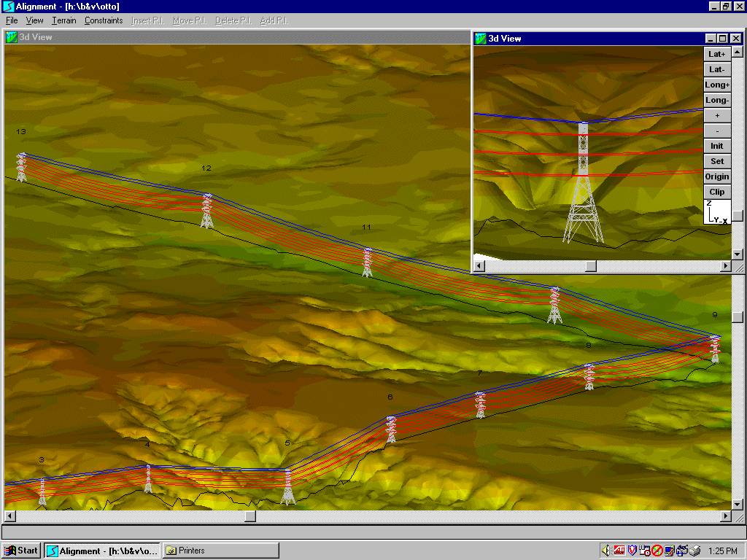
Task: Zoom in using the + control
Action: coord(716,115)
